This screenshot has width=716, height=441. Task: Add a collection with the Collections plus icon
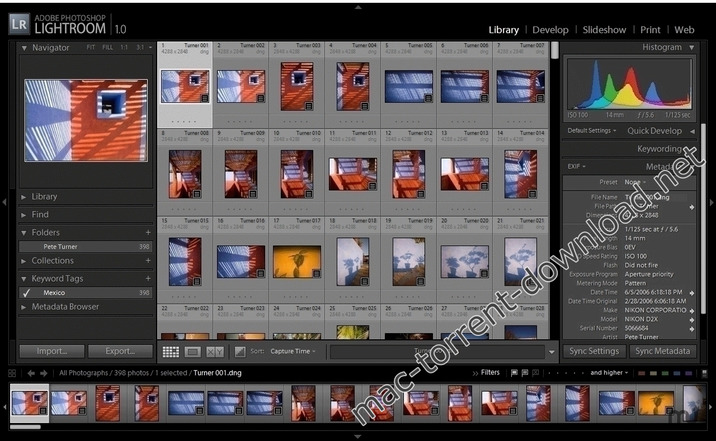(x=148, y=261)
